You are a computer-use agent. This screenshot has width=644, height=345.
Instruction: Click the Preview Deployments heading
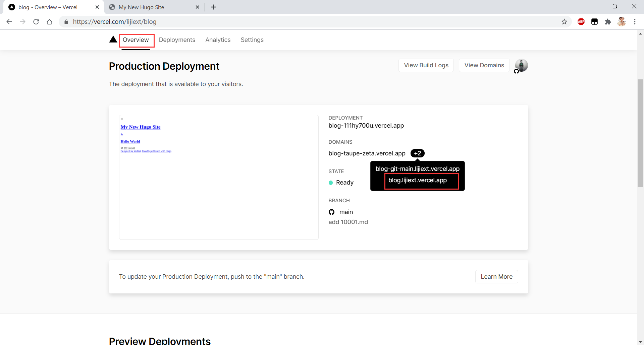pos(160,341)
